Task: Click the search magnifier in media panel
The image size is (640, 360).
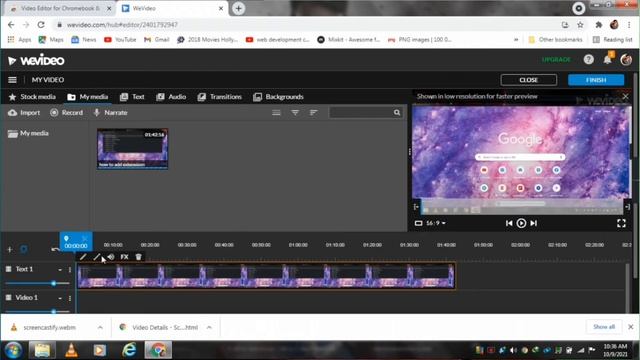Action: [x=397, y=113]
